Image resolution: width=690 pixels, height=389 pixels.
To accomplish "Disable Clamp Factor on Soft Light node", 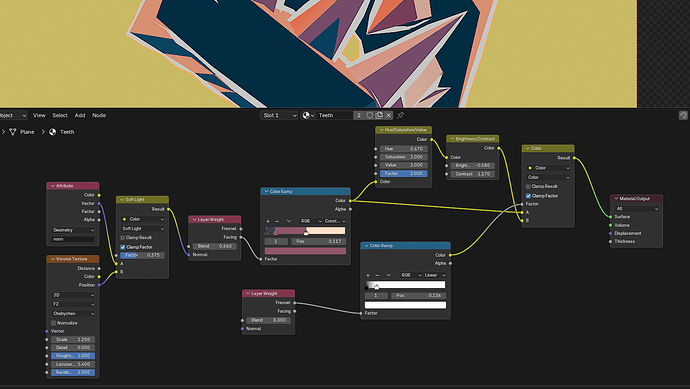I will 123,247.
